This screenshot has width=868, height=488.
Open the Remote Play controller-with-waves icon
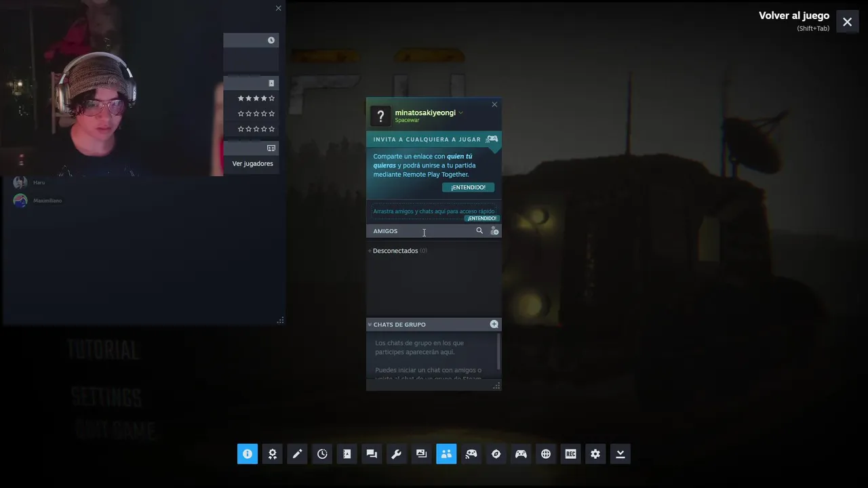point(471,454)
